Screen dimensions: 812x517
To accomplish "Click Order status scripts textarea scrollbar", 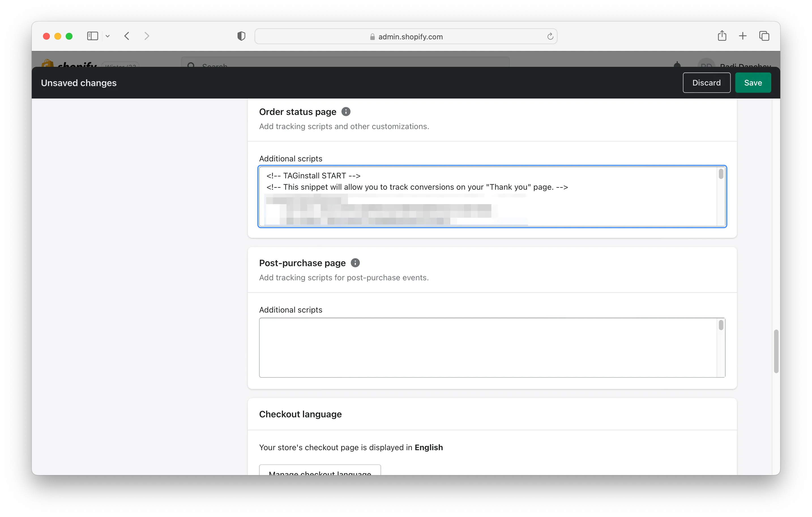I will (721, 174).
